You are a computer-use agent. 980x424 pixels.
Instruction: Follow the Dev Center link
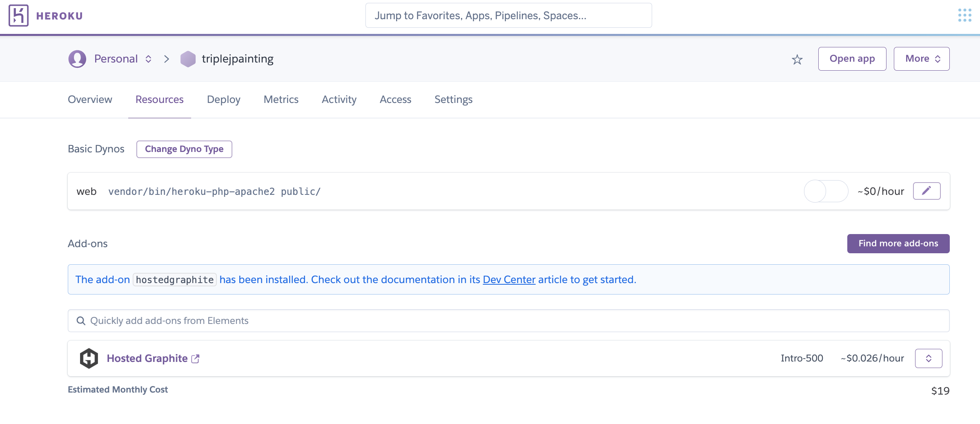tap(509, 279)
